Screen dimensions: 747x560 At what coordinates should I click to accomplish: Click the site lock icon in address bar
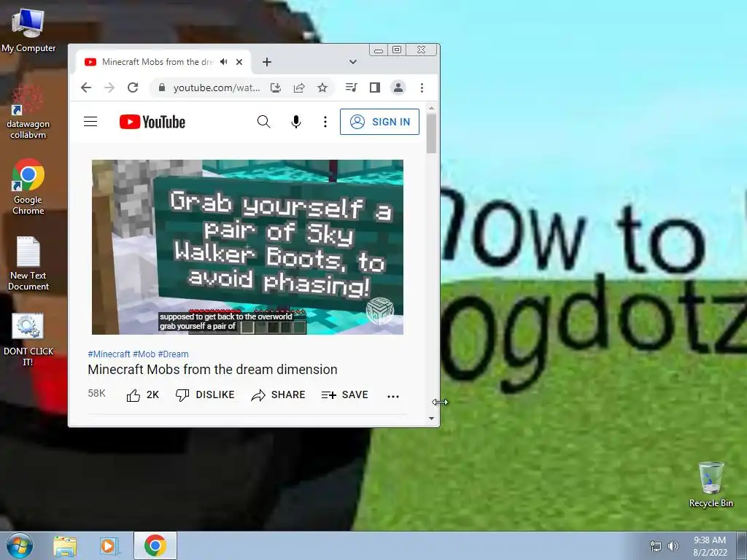(x=162, y=87)
